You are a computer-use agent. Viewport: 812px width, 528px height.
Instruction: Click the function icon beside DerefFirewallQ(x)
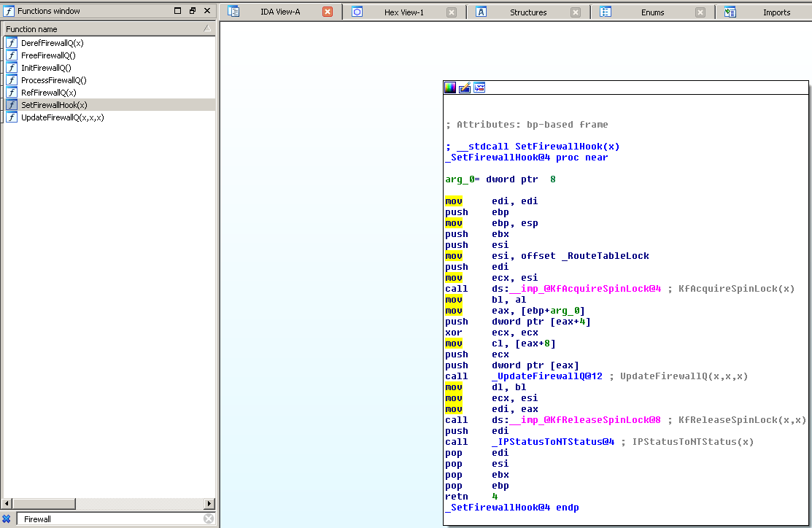tap(12, 43)
